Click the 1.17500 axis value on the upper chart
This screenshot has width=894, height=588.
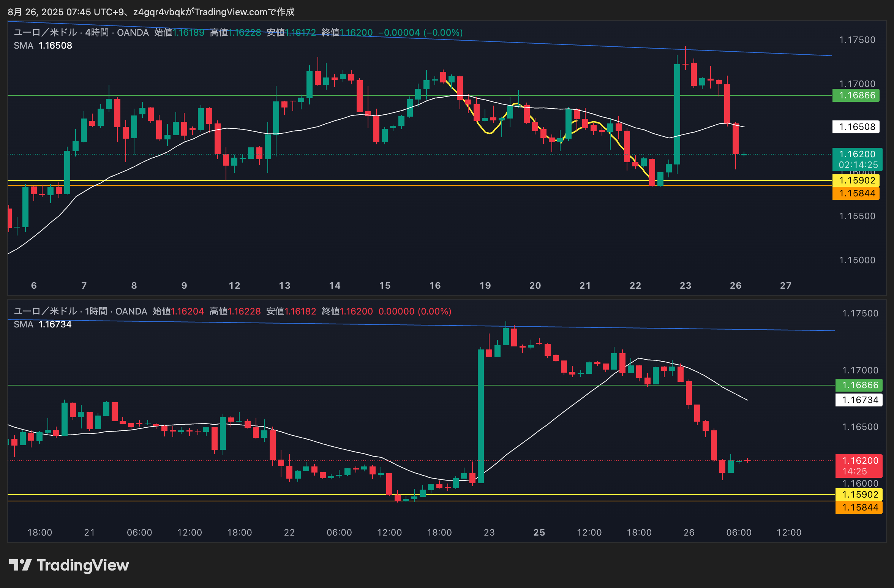(x=857, y=40)
